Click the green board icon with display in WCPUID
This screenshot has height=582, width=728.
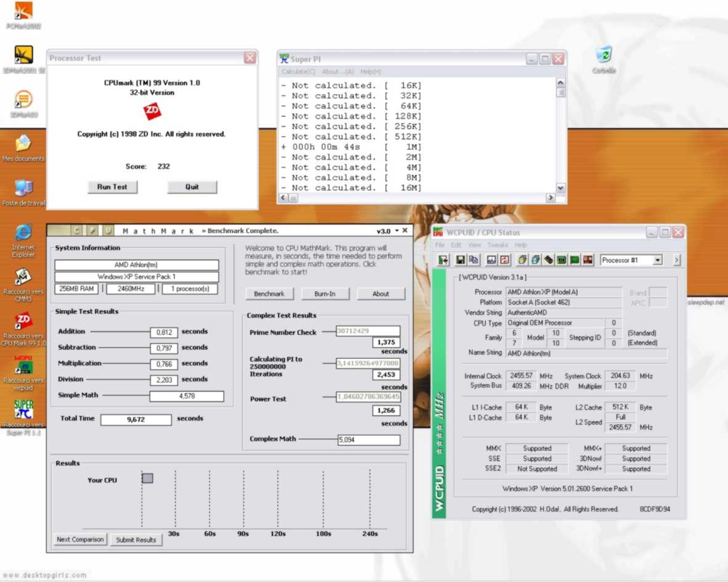point(562,260)
